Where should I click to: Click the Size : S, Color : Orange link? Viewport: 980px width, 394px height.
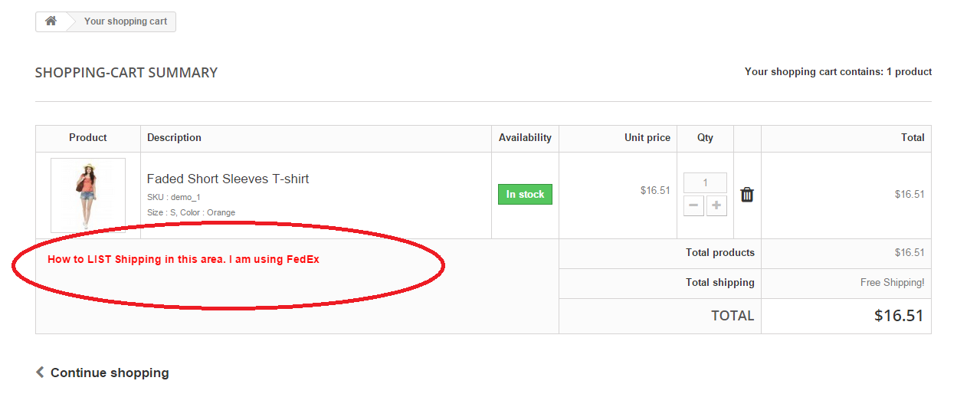point(191,212)
